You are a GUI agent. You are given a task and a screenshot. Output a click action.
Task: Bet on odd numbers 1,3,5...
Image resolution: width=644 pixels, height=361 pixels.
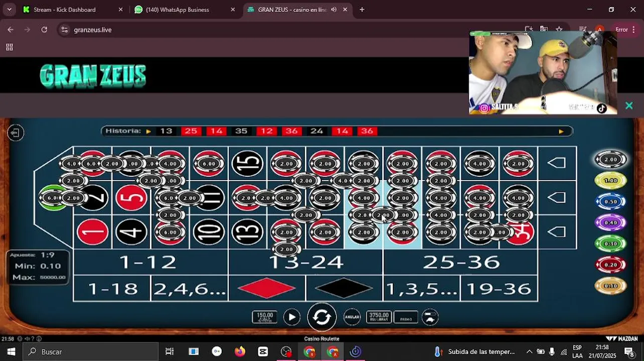tap(422, 288)
